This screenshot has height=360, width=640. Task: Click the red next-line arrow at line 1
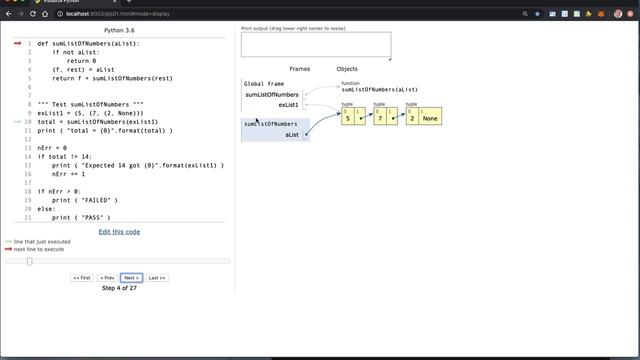tap(18, 43)
